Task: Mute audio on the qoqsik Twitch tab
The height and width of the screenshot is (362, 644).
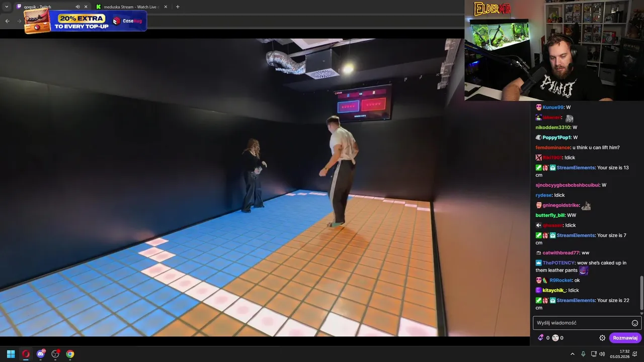Action: coord(77,7)
